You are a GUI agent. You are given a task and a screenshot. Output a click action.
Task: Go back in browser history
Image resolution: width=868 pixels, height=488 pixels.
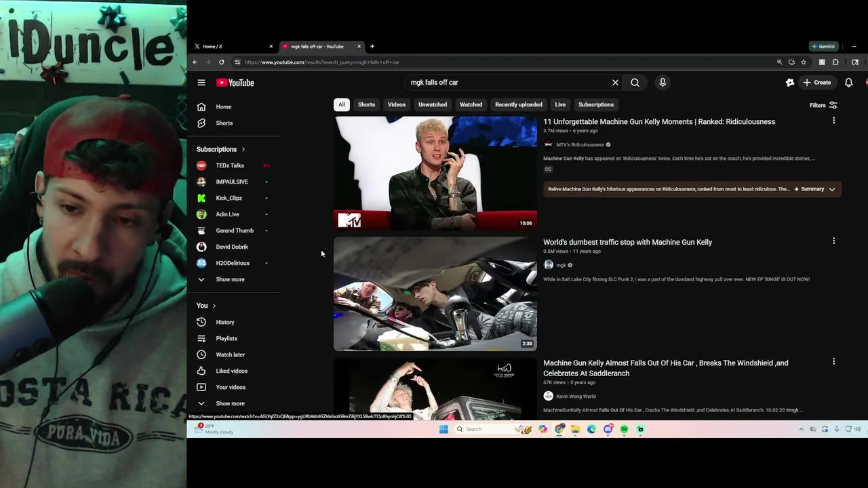[195, 62]
